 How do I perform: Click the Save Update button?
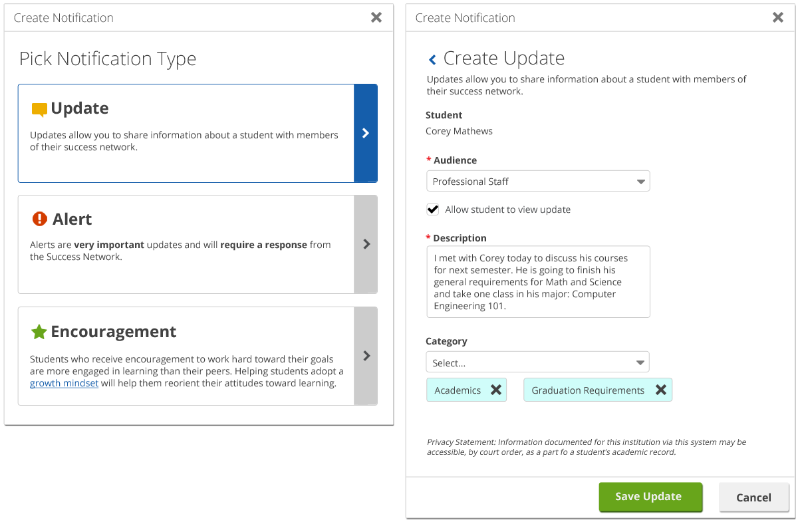[x=650, y=497]
